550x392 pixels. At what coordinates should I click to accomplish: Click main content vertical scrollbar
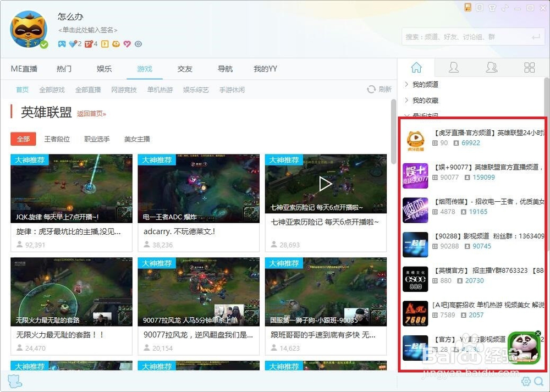(x=394, y=131)
